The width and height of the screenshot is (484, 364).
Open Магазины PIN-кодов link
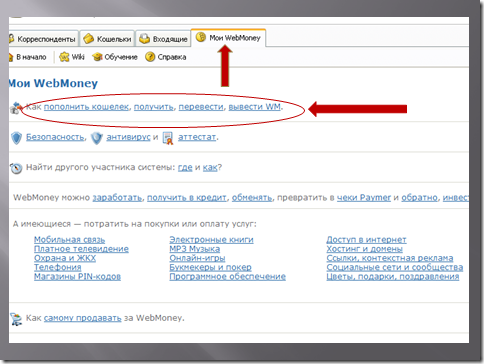(77, 277)
